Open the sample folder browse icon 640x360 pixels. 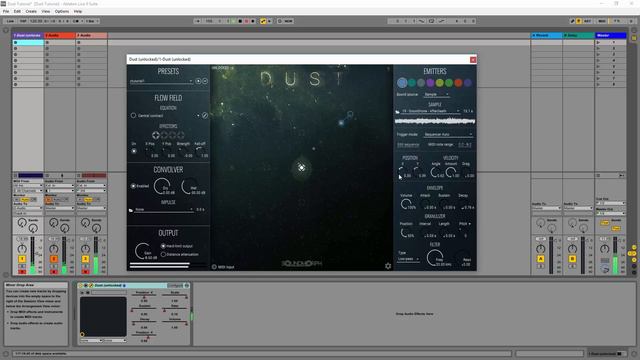398,111
